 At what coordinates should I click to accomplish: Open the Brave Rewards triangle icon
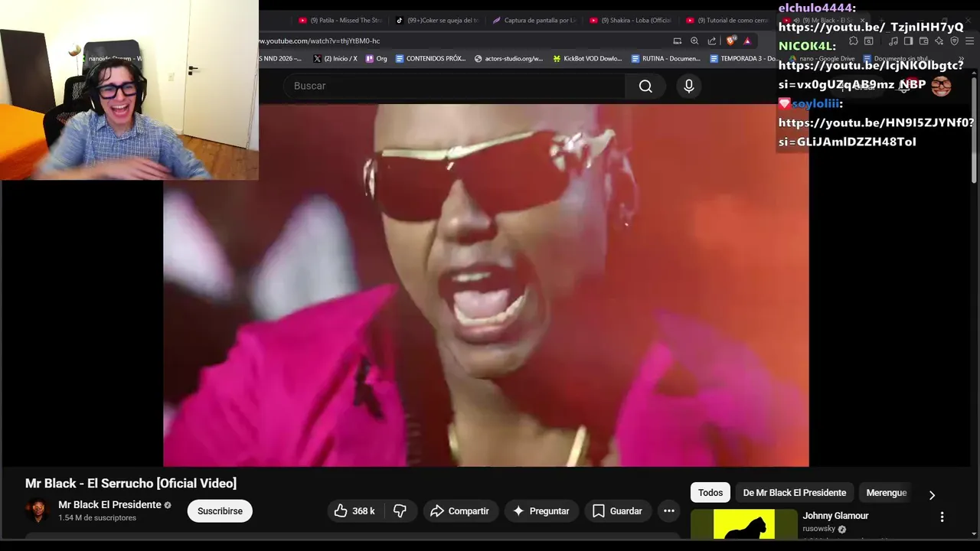click(x=747, y=41)
